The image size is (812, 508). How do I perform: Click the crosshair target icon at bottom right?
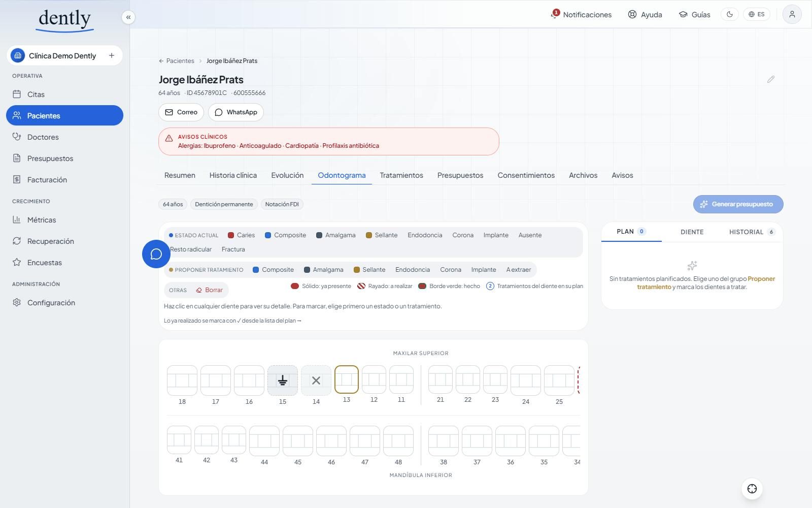tap(752, 489)
